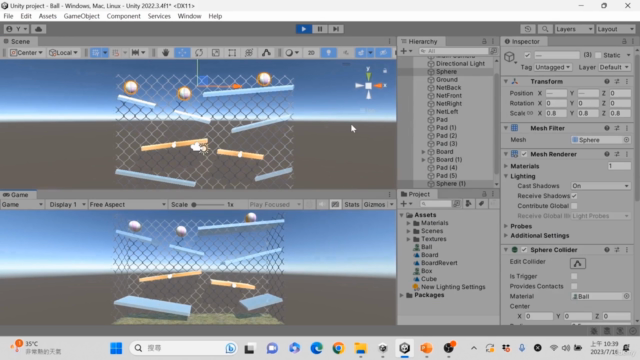
Task: Click the Pause button in the toolbar
Action: click(320, 29)
